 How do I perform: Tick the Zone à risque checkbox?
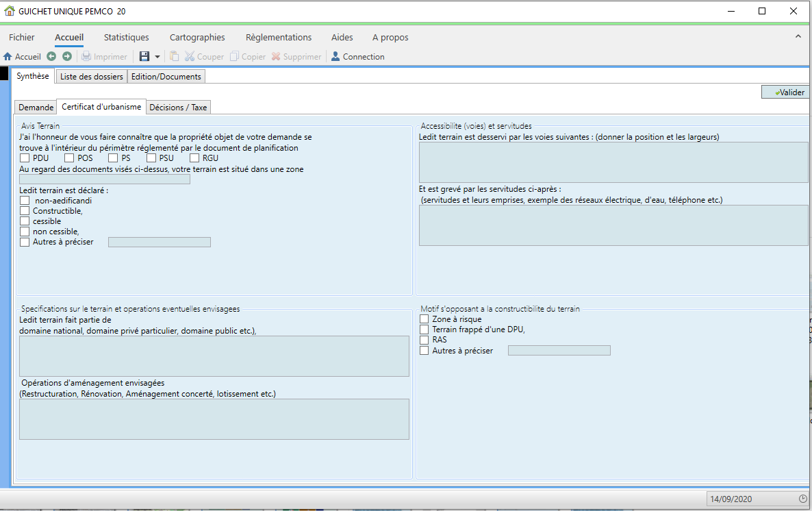click(424, 319)
